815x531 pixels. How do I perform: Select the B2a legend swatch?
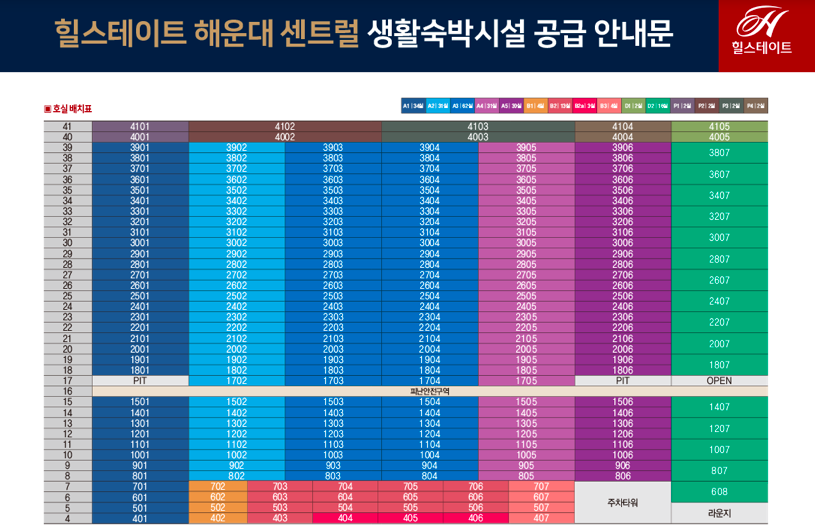[x=585, y=105]
